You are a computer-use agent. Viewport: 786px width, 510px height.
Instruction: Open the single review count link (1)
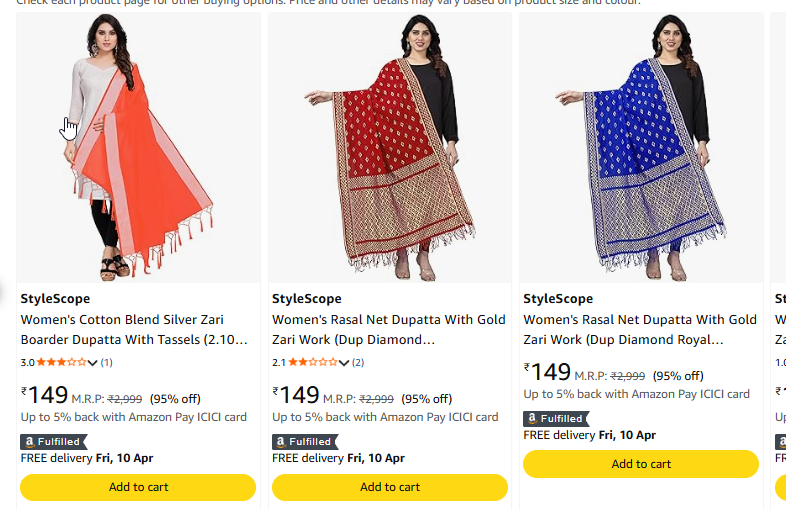click(107, 362)
